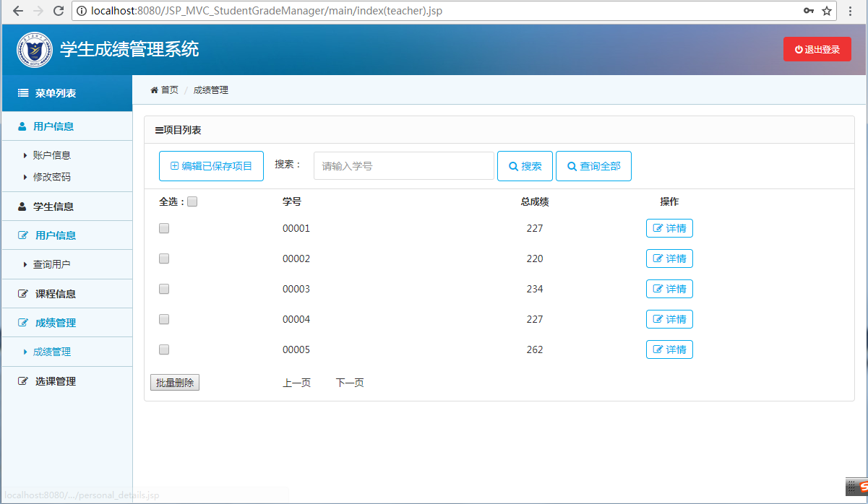Click the browser back arrow

click(17, 11)
